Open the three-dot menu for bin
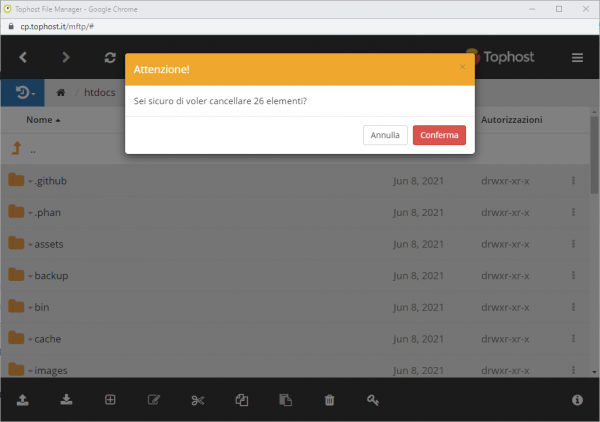Image resolution: width=600 pixels, height=422 pixels. point(573,307)
